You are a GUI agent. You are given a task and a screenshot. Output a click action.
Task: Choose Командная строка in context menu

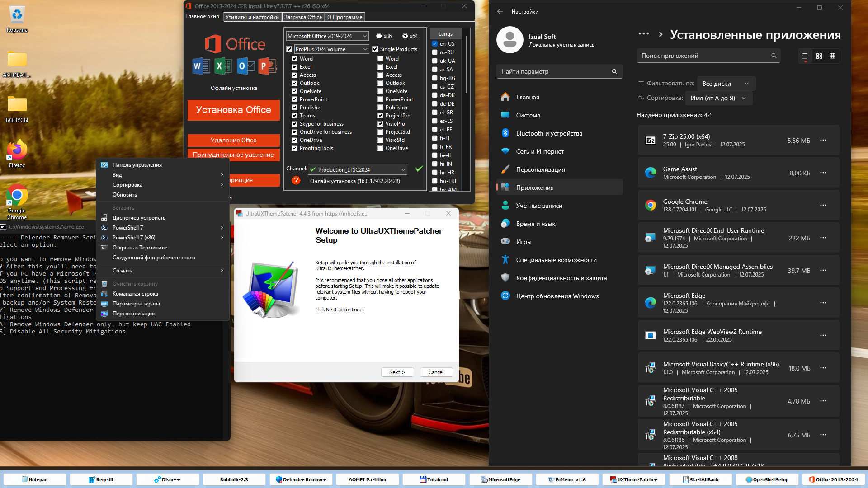(x=163, y=294)
